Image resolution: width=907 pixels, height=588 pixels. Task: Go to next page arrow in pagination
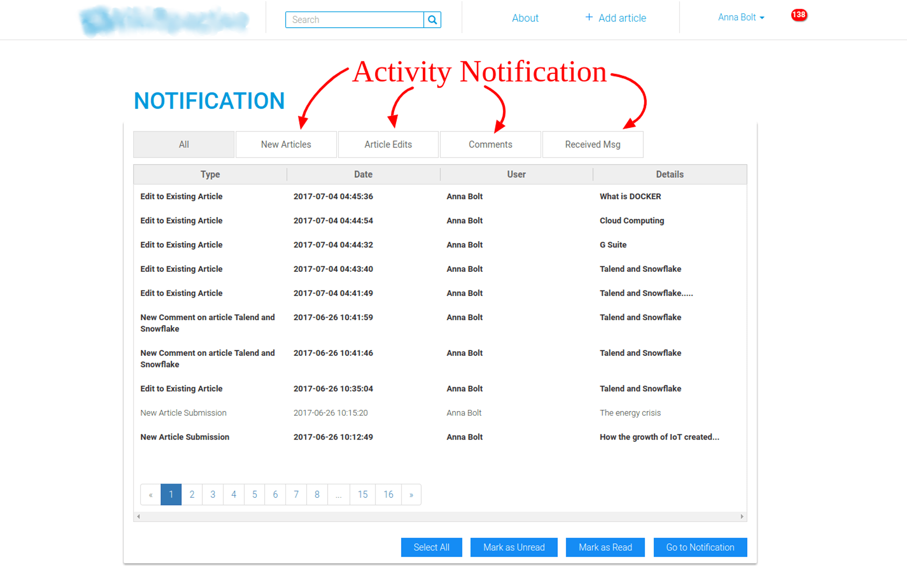pos(411,494)
